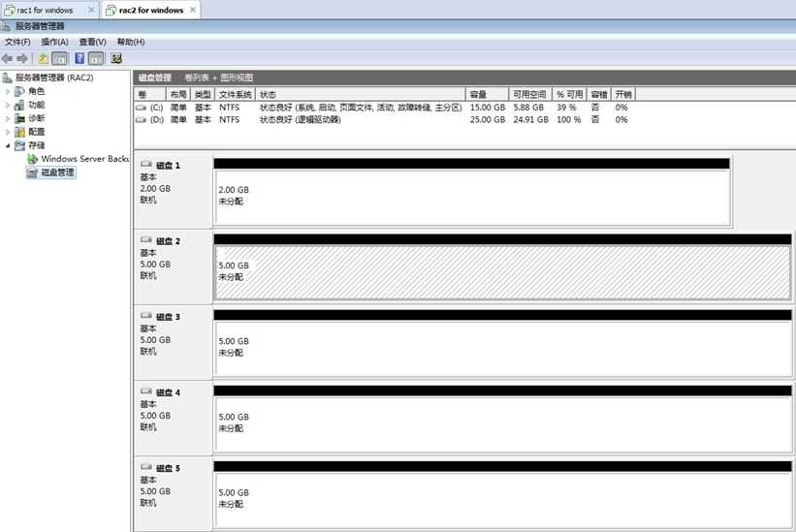Close the rac1 for windows tab
The height and width of the screenshot is (532, 796).
click(91, 10)
